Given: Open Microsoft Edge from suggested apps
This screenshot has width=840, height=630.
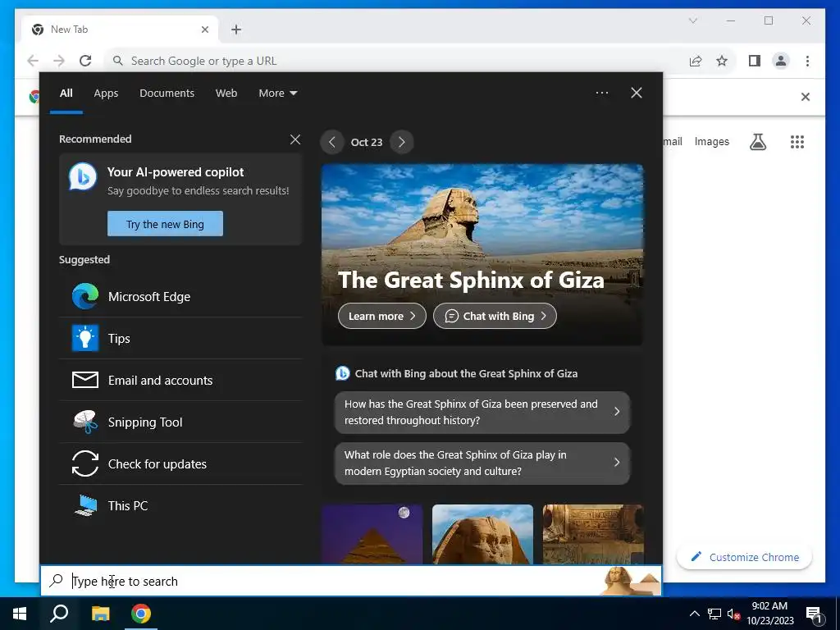Looking at the screenshot, I should coord(180,296).
